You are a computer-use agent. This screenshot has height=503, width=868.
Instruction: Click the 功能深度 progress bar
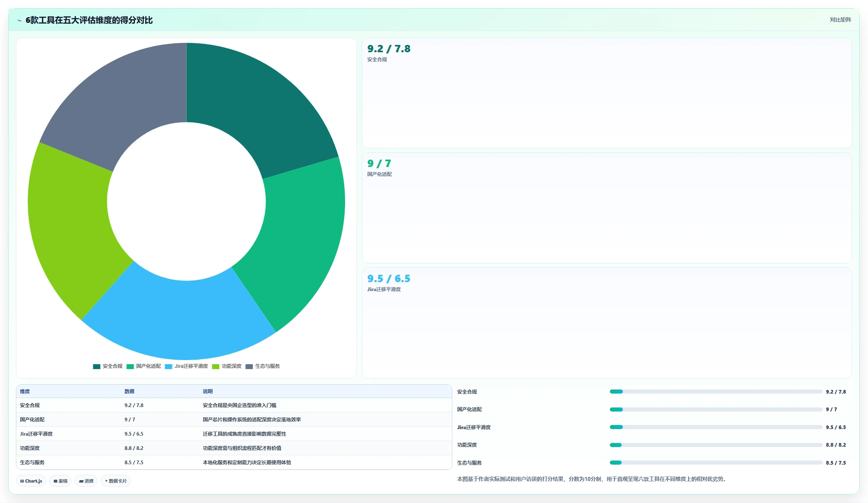[716, 445]
